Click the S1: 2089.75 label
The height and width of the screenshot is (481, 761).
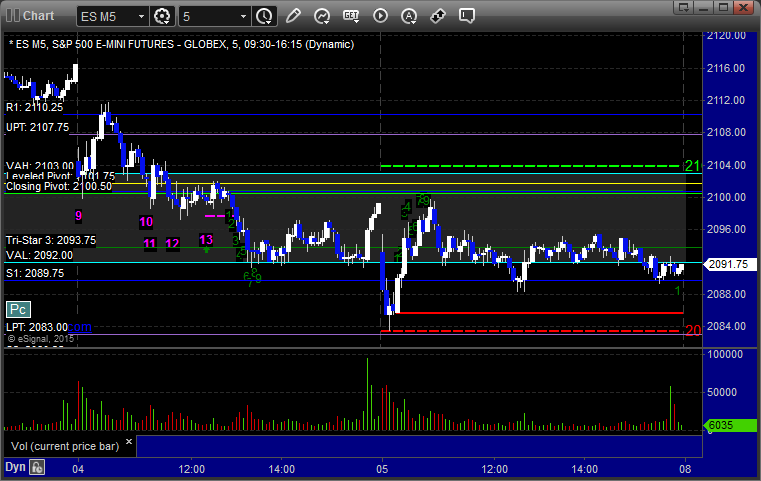click(x=35, y=273)
